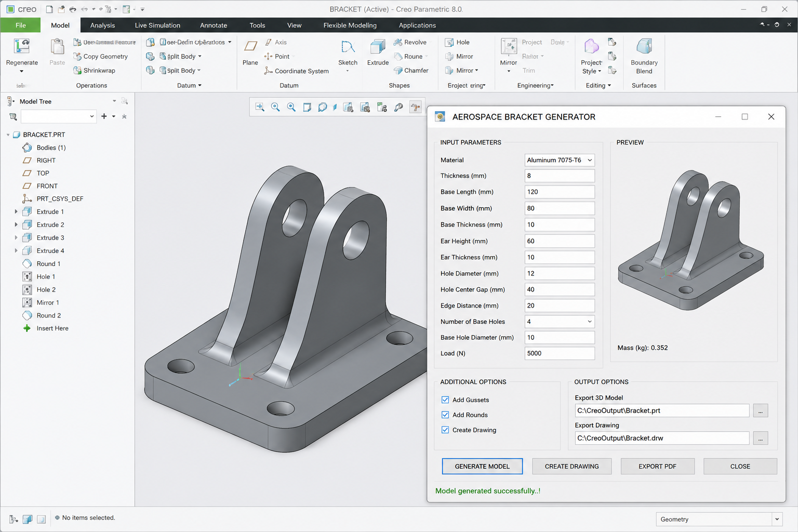Open the Editing group dropdown
This screenshot has height=532, width=798.
(x=598, y=86)
